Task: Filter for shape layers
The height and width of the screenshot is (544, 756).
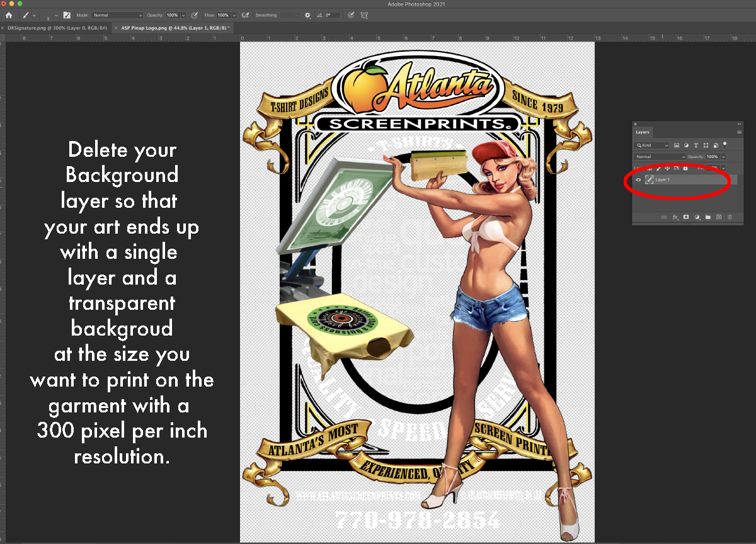Action: tap(706, 145)
